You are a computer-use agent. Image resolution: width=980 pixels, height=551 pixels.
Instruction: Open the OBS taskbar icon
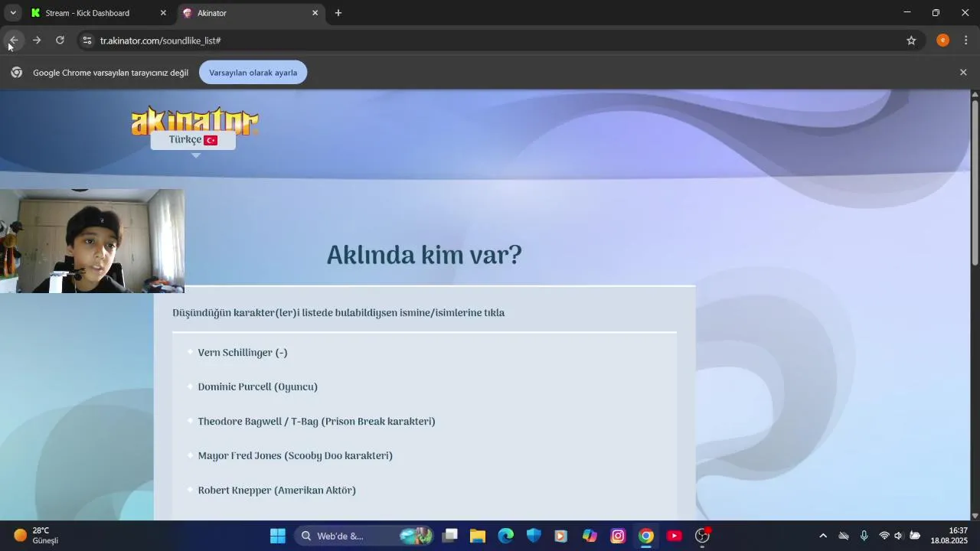click(703, 536)
